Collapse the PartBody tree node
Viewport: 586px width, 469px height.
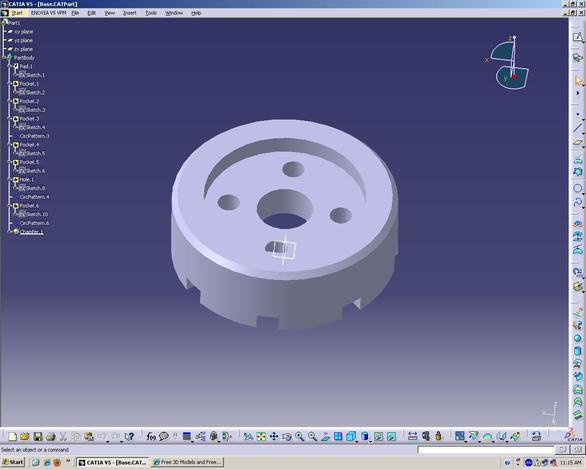click(4, 58)
